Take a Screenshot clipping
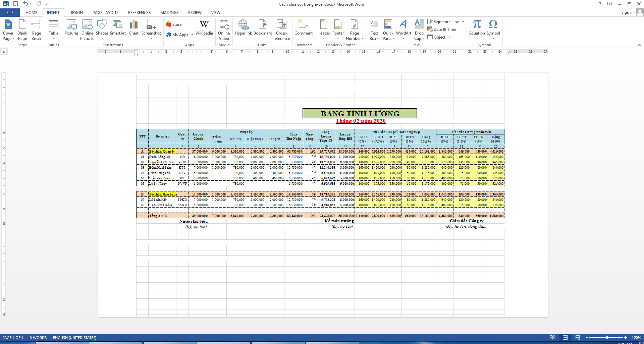644x344 pixels. [151, 30]
